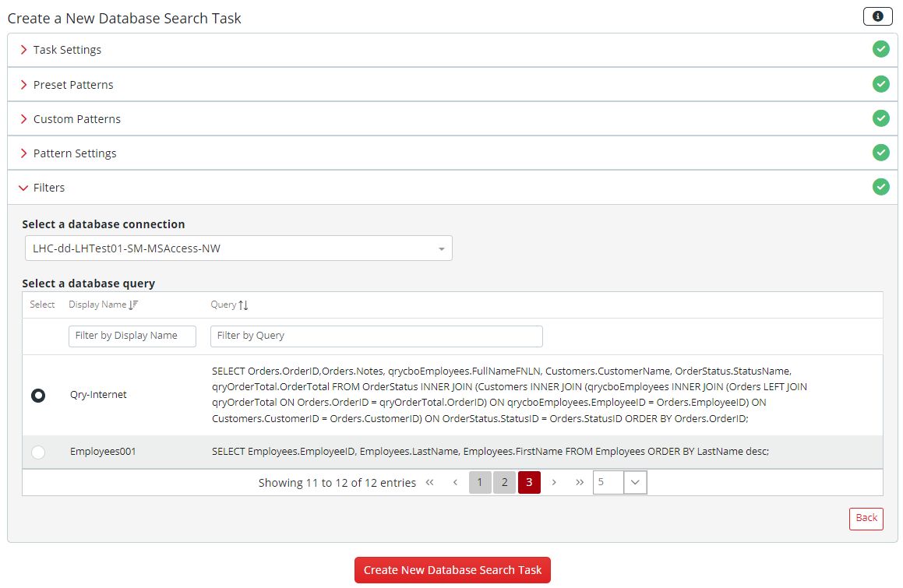Open the database connection dropdown
903x588 pixels.
(x=238, y=248)
